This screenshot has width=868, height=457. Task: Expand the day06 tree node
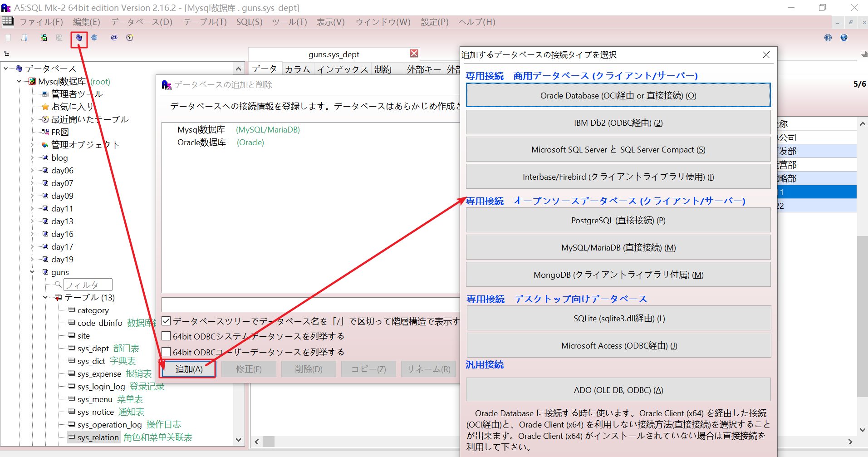[31, 170]
